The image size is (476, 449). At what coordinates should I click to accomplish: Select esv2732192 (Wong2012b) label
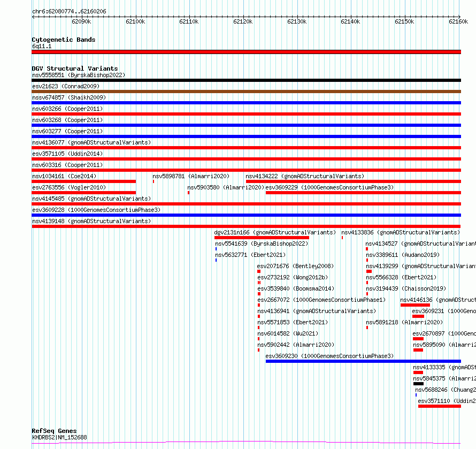[293, 277]
